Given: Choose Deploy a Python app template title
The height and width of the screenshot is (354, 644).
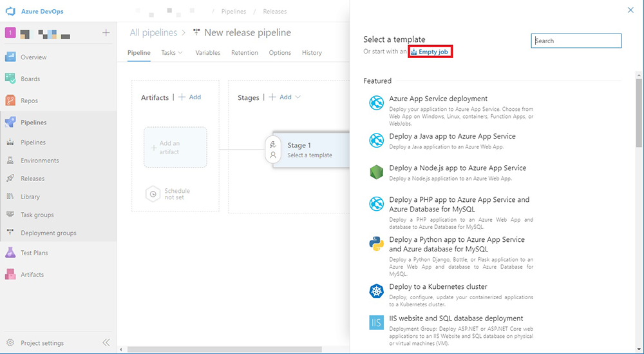Looking at the screenshot, I should (x=457, y=244).
